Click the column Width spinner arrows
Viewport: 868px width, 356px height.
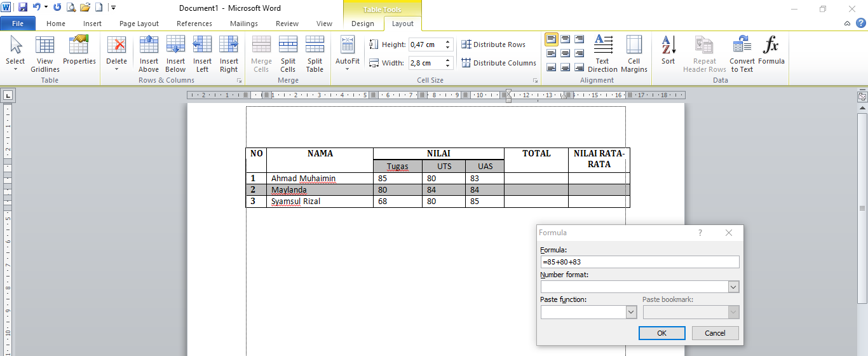[447, 63]
